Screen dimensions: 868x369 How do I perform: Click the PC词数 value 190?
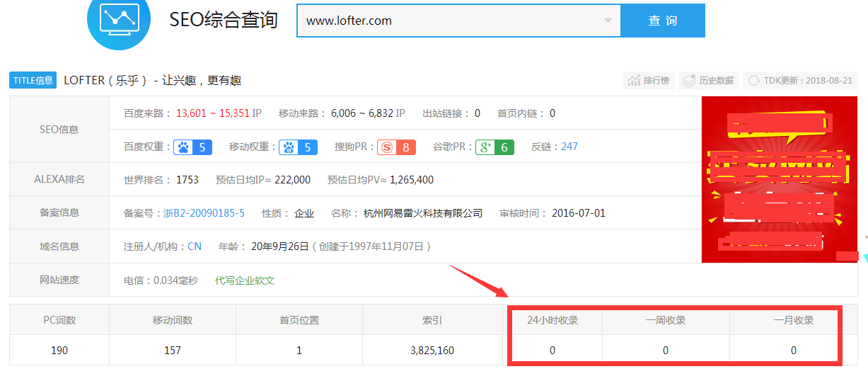click(59, 351)
